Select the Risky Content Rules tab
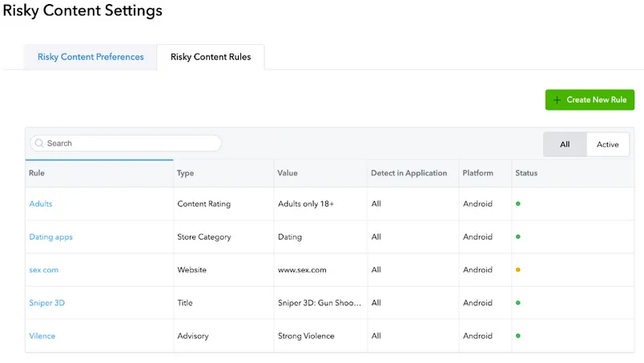The height and width of the screenshot is (363, 644). [211, 57]
